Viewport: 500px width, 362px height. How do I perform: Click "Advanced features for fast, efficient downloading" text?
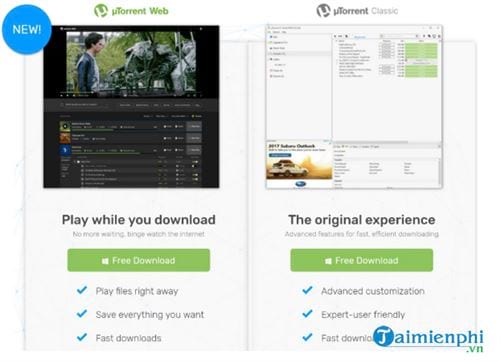click(x=362, y=234)
